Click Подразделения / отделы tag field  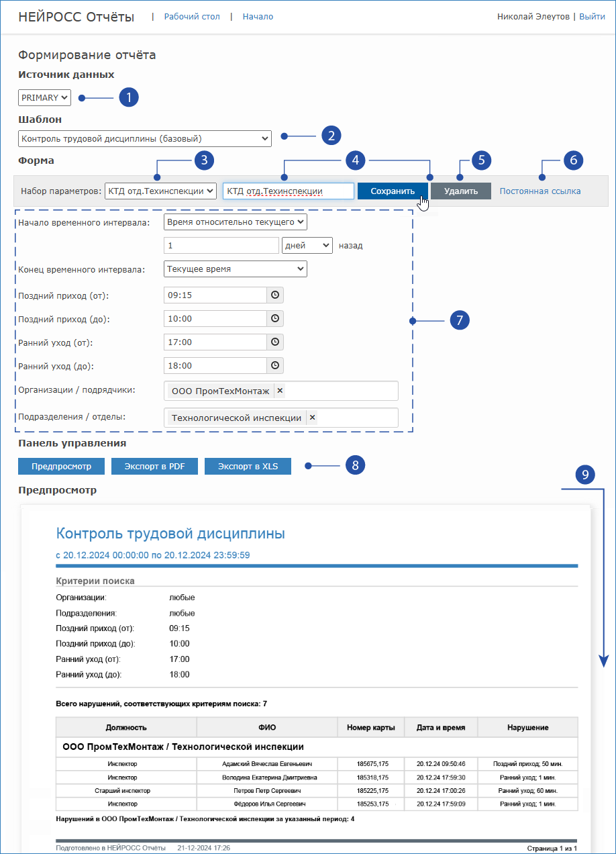click(x=281, y=418)
